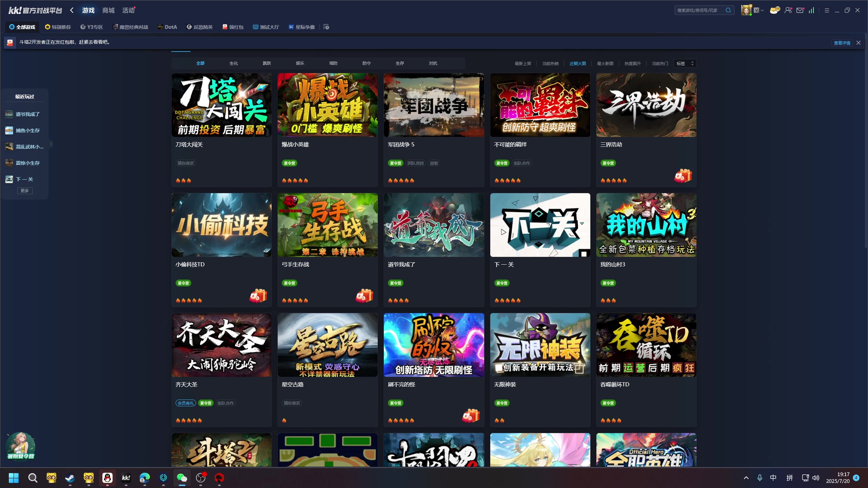
Task: Open the hamster mascot icon in the header
Action: coord(774,10)
